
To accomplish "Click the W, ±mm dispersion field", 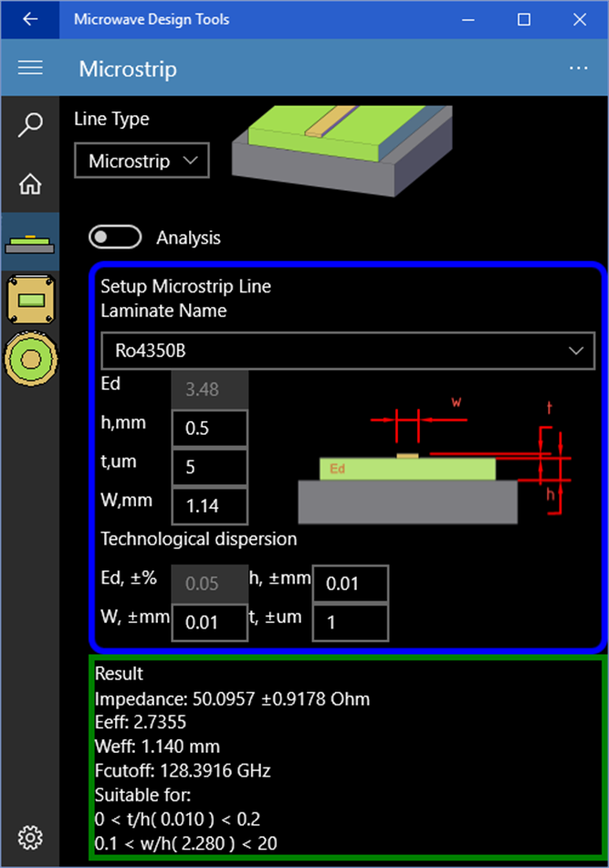I will click(x=210, y=622).
